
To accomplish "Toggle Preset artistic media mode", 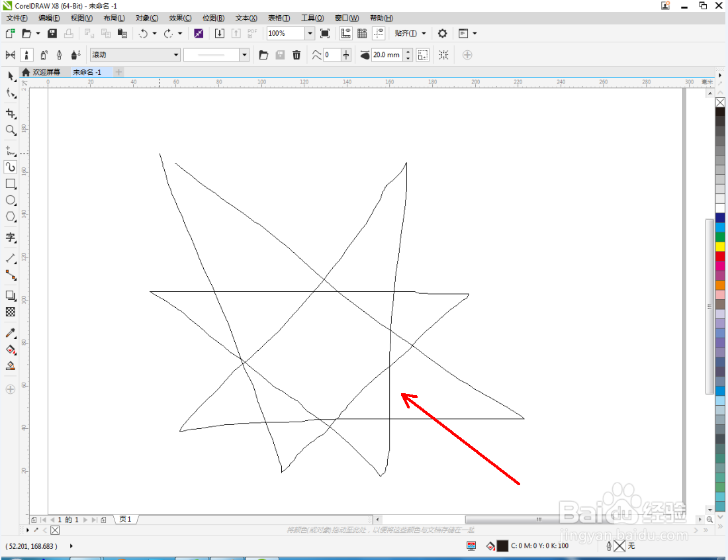I will click(x=10, y=55).
